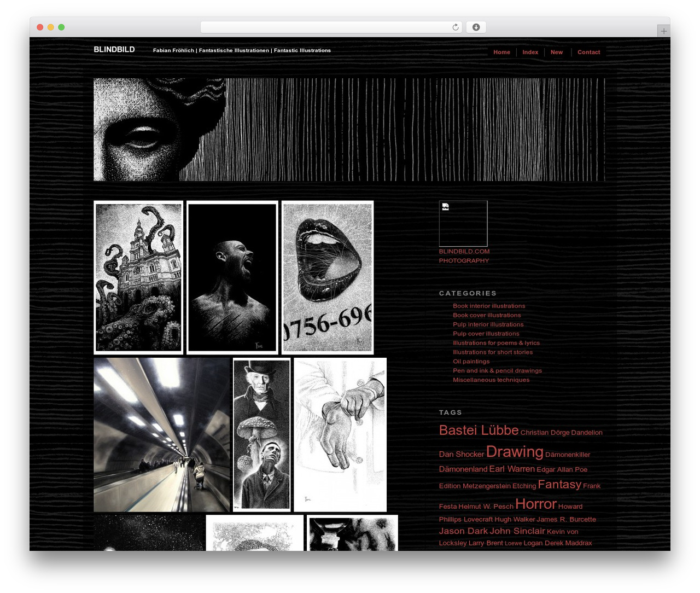Select the Etching tag
700x593 pixels.
pos(524,486)
